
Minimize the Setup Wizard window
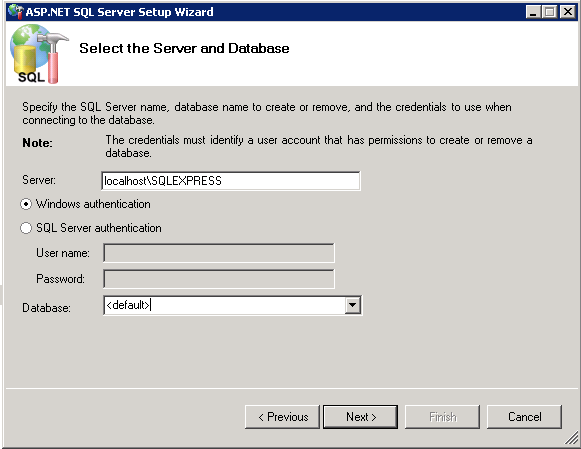(533, 12)
